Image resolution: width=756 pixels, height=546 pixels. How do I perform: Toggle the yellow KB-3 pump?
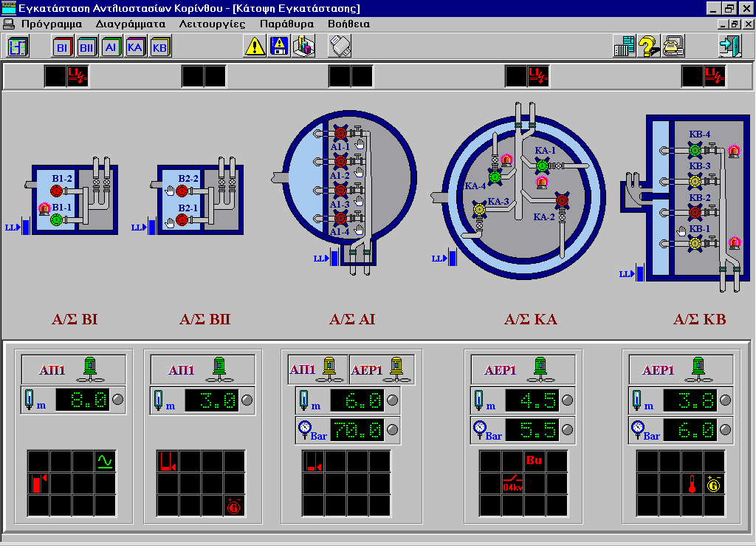coord(694,181)
